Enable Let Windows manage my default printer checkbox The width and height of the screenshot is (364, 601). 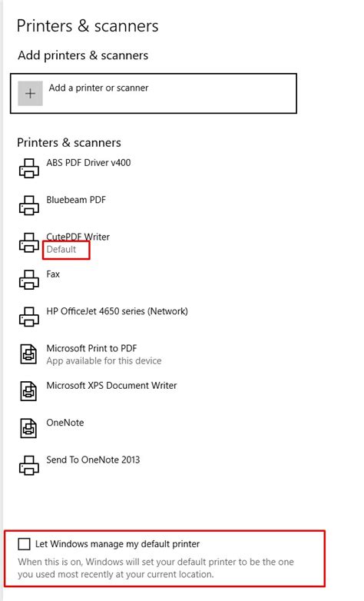pyautogui.click(x=24, y=544)
